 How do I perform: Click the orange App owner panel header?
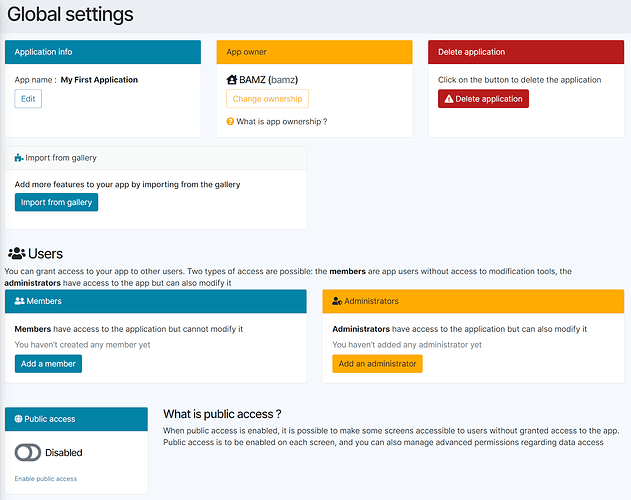(x=314, y=52)
